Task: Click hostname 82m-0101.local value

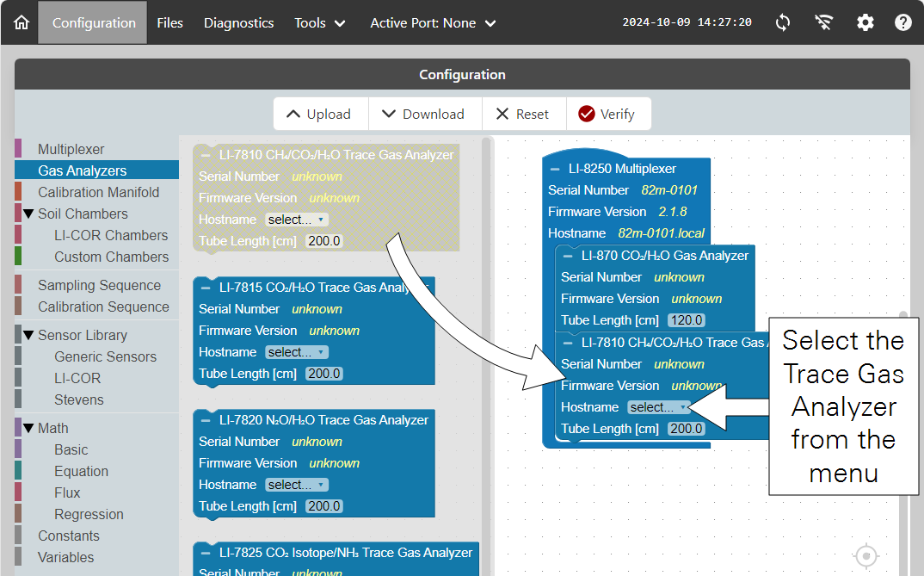Action: click(x=662, y=233)
